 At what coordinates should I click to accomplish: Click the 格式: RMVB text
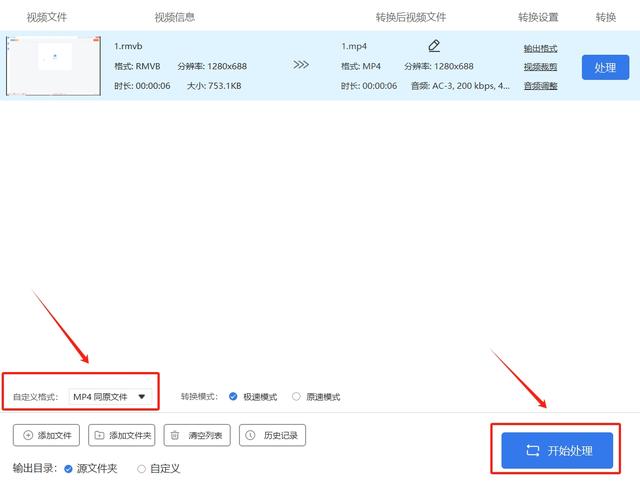137,66
